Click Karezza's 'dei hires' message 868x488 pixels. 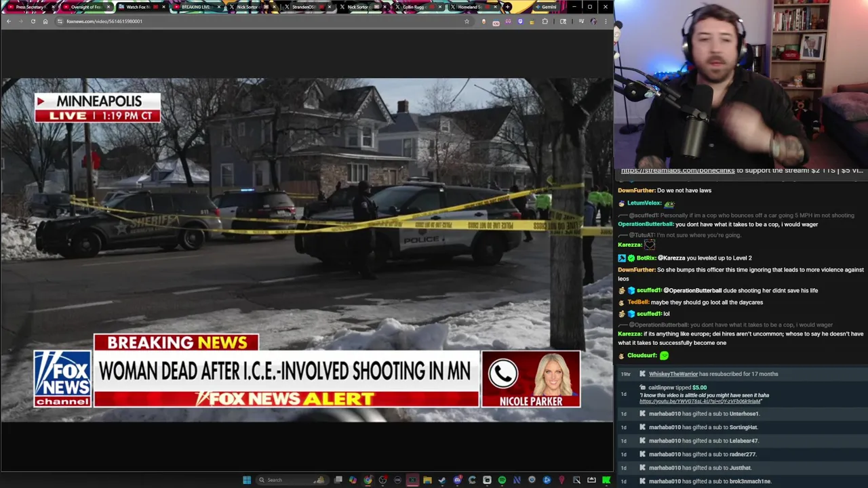(741, 338)
